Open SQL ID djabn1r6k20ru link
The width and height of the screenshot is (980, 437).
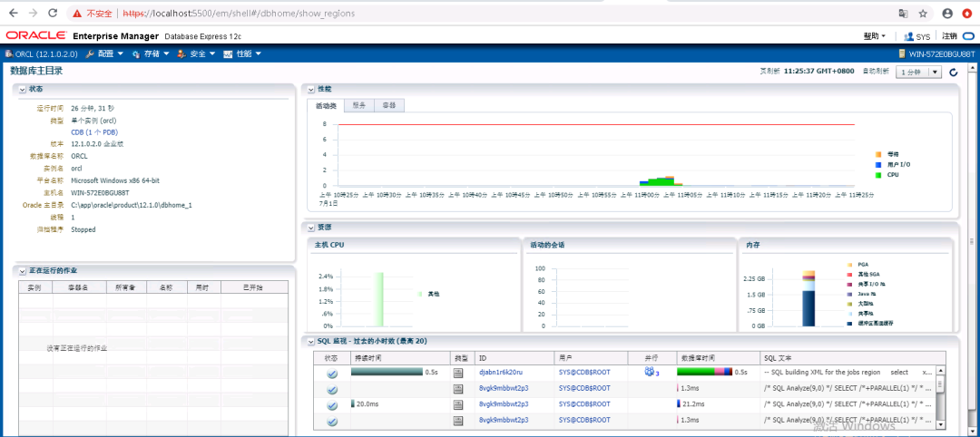[x=501, y=372]
